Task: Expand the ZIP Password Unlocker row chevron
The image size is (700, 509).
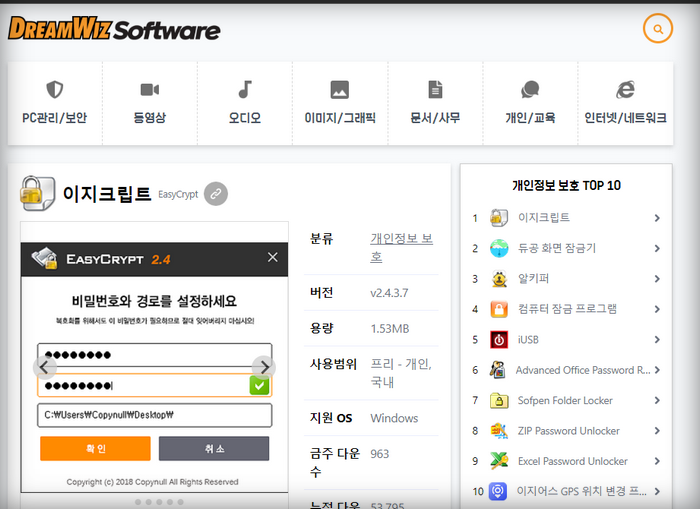Action: 657,431
